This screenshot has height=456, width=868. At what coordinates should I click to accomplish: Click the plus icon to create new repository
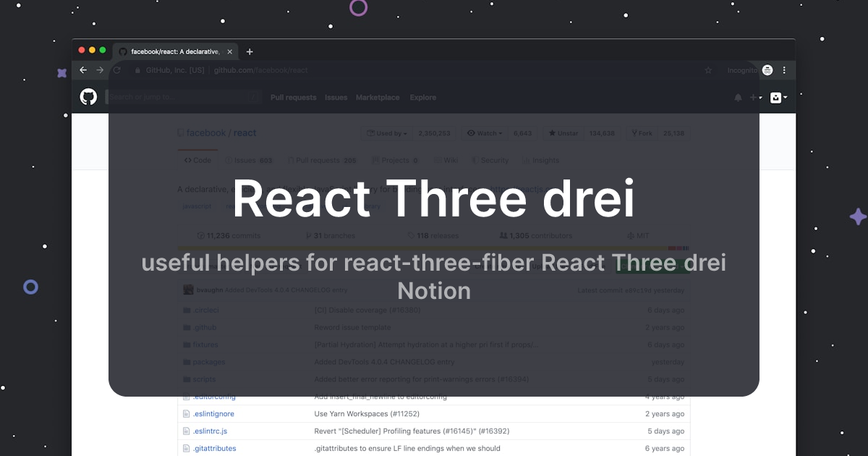click(755, 97)
